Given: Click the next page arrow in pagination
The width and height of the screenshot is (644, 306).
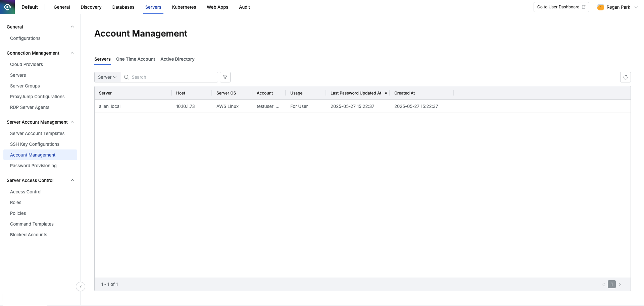Looking at the screenshot, I should click(x=620, y=284).
